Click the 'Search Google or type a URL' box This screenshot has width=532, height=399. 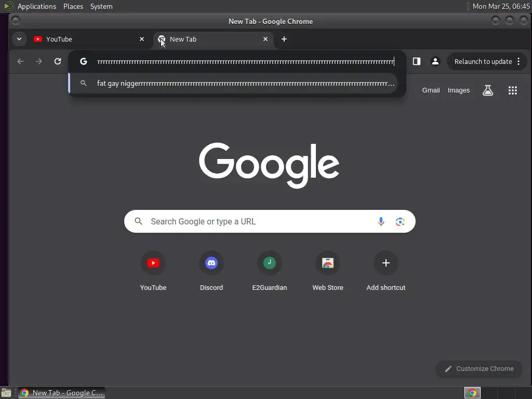point(270,221)
